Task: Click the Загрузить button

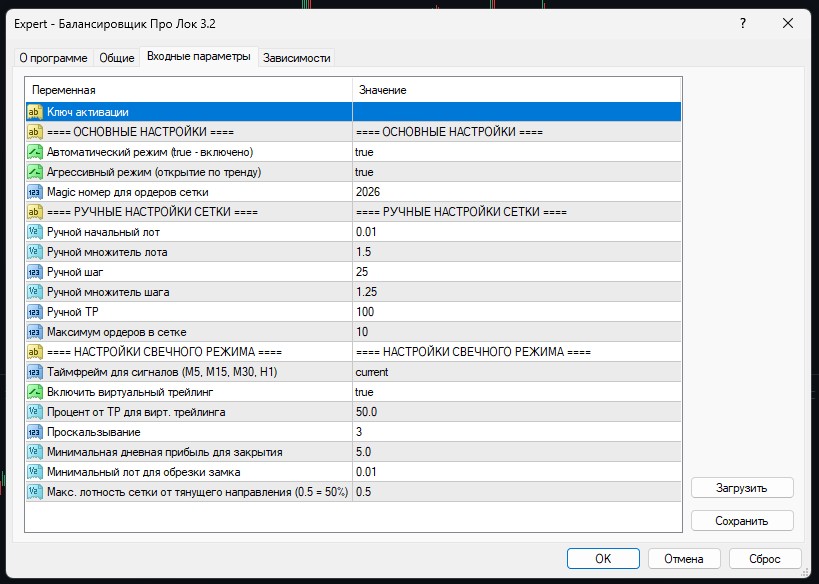Action: tap(742, 488)
